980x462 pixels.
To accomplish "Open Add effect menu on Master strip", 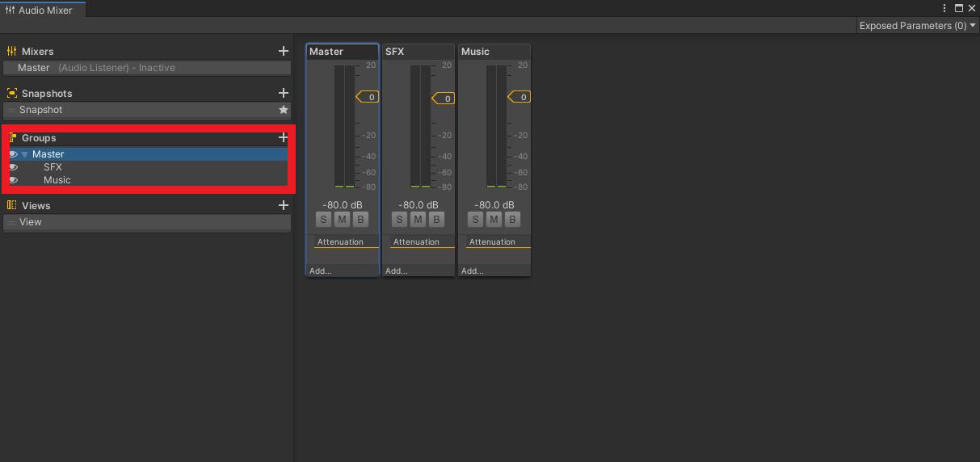I will click(343, 271).
